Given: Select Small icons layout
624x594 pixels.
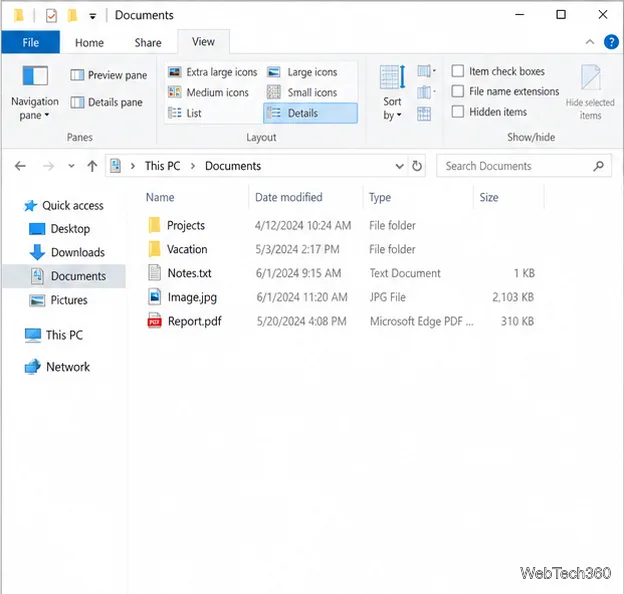Looking at the screenshot, I should pyautogui.click(x=302, y=92).
